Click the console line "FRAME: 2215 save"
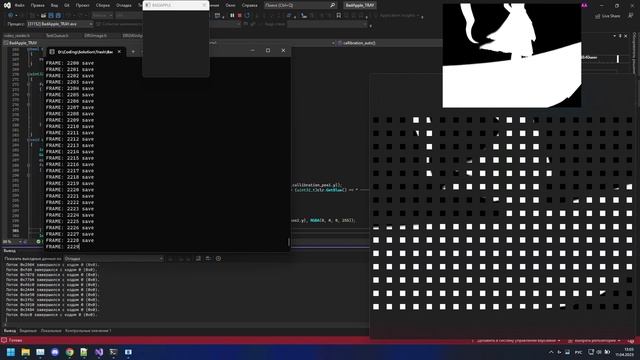Viewport: 640px width, 360px height. click(70, 158)
